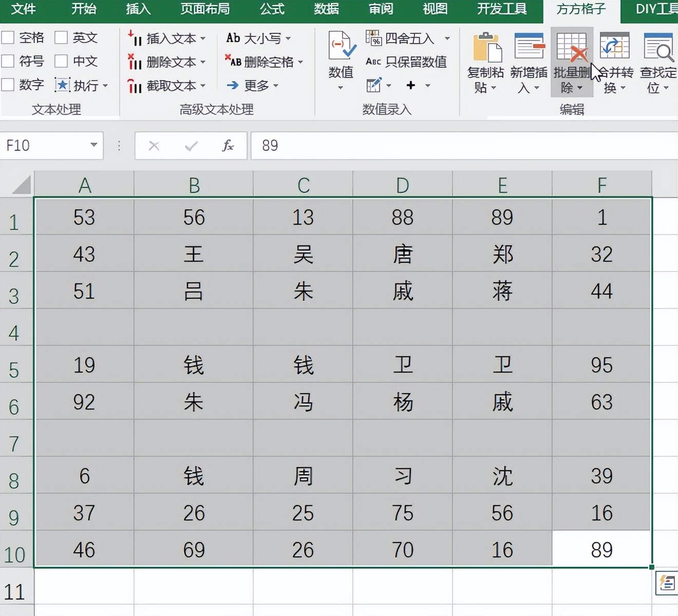Click the insert function fx button
This screenshot has width=678, height=616.
(228, 146)
